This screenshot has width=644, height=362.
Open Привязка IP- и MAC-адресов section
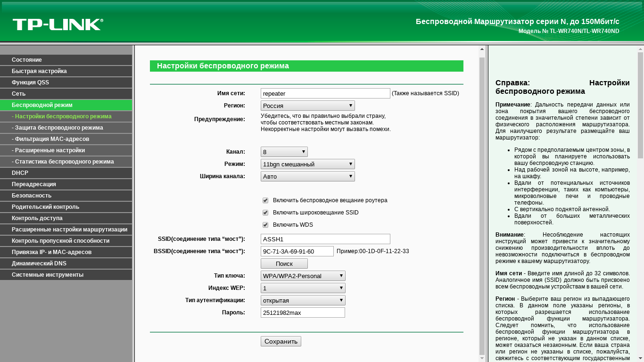[66, 252]
